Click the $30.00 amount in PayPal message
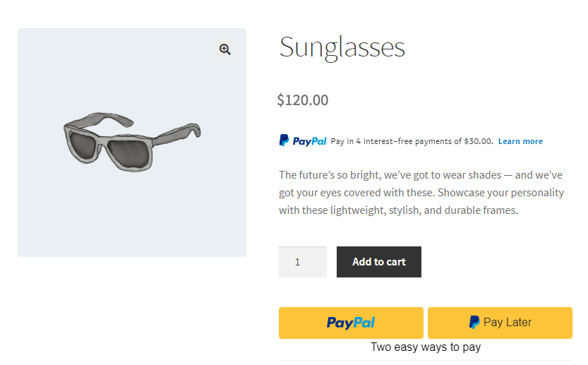Viewport: 588px width, 365px height. click(x=479, y=141)
